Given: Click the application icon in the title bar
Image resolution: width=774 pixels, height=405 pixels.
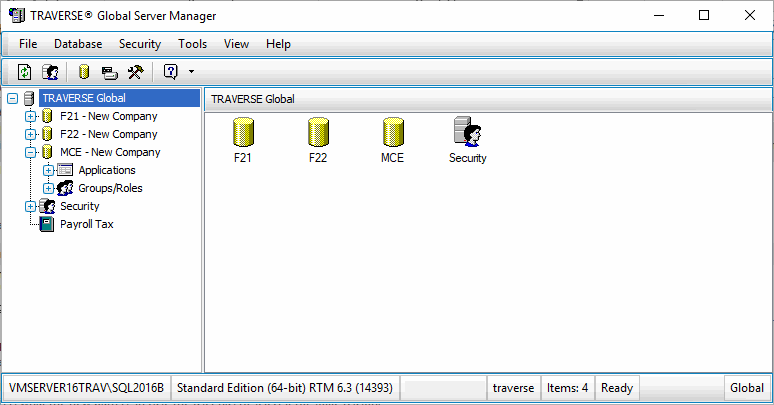Looking at the screenshot, I should (x=17, y=15).
